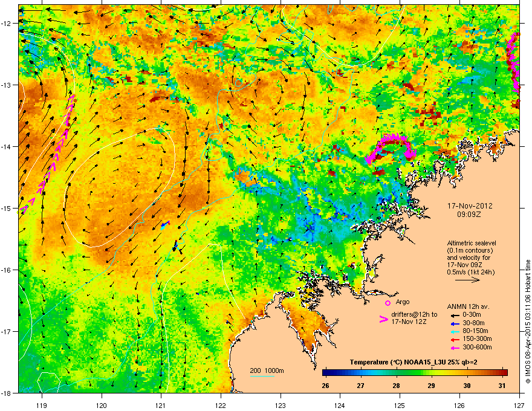Click the colorbar tick label '30'
The image size is (532, 411).
[467, 386]
